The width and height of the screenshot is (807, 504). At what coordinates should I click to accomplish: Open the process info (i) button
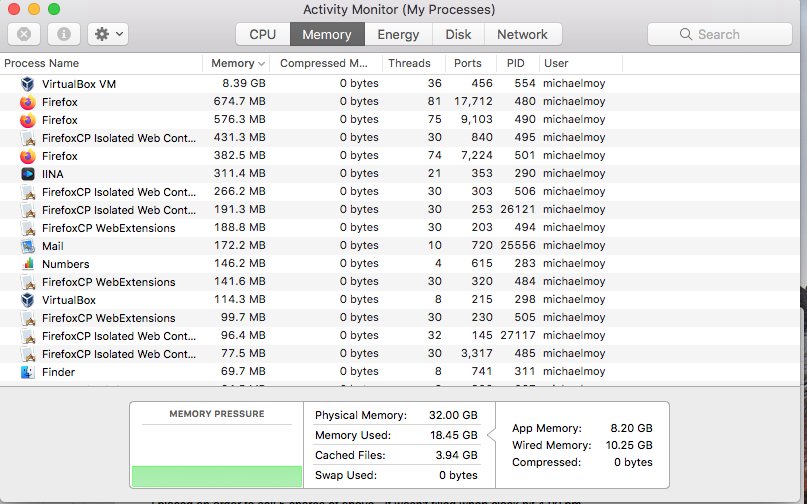64,34
